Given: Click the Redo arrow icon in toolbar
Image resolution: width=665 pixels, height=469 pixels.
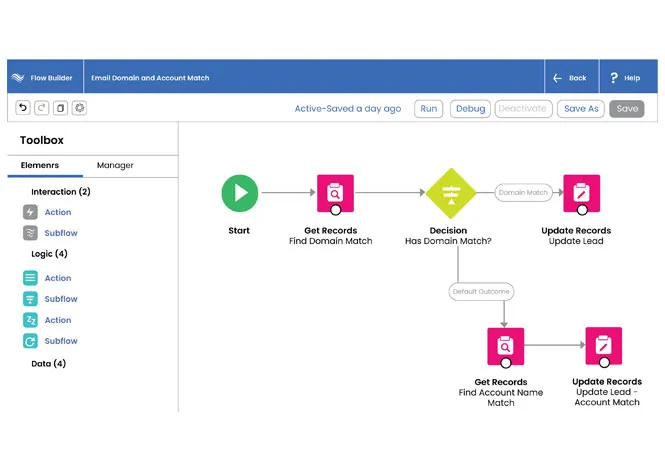Looking at the screenshot, I should (41, 108).
